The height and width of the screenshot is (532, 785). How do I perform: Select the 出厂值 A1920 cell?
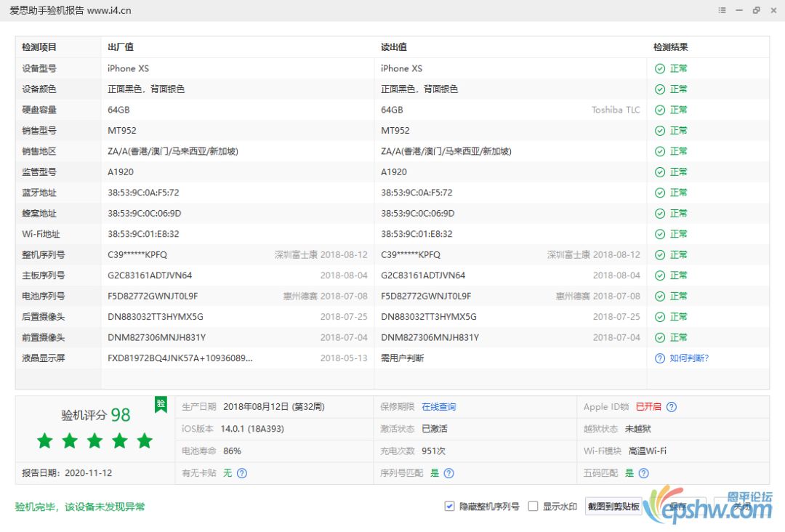[x=121, y=172]
